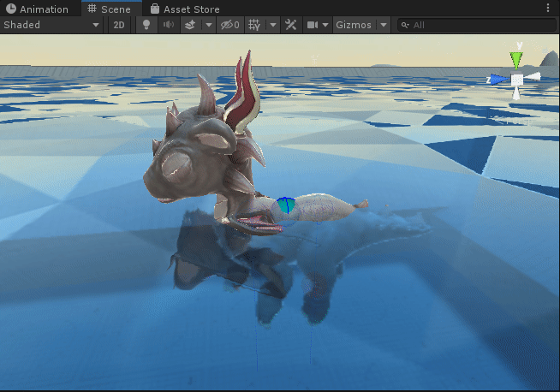This screenshot has width=560, height=392.
Task: Expand the grid settings dropdown arrow
Action: (x=273, y=25)
